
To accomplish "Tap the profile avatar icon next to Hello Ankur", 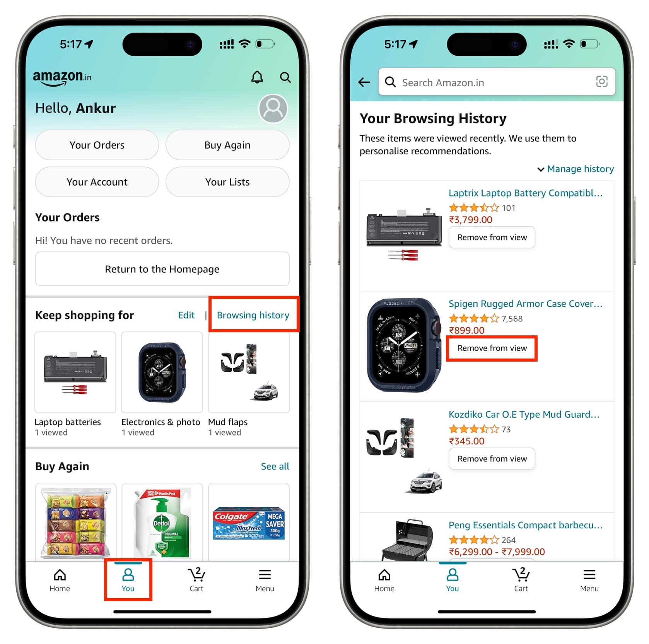I will click(273, 109).
